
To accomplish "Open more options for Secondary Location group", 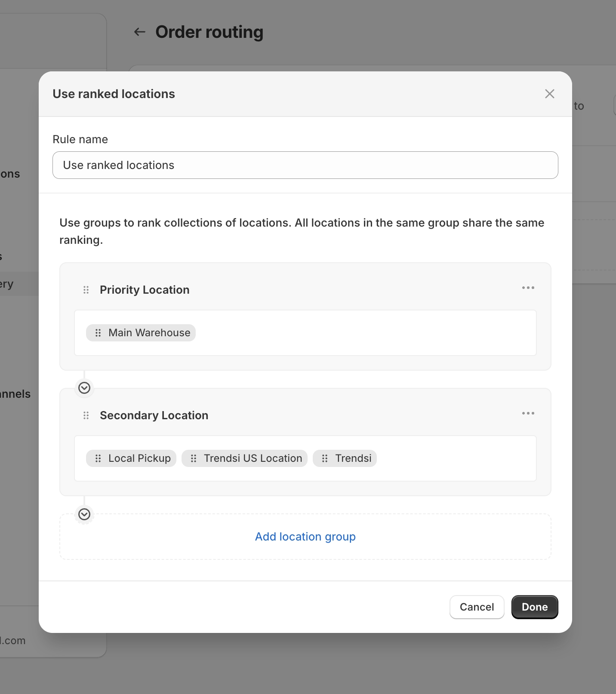I will 528,413.
